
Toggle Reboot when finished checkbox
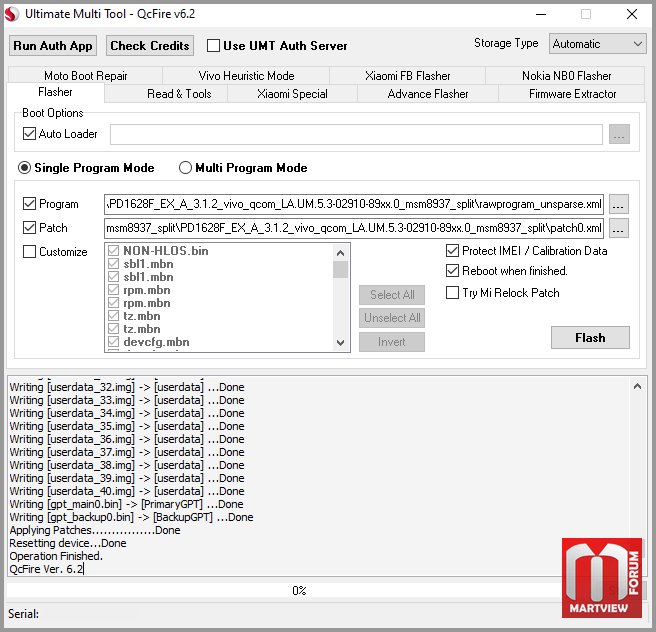coord(452,271)
